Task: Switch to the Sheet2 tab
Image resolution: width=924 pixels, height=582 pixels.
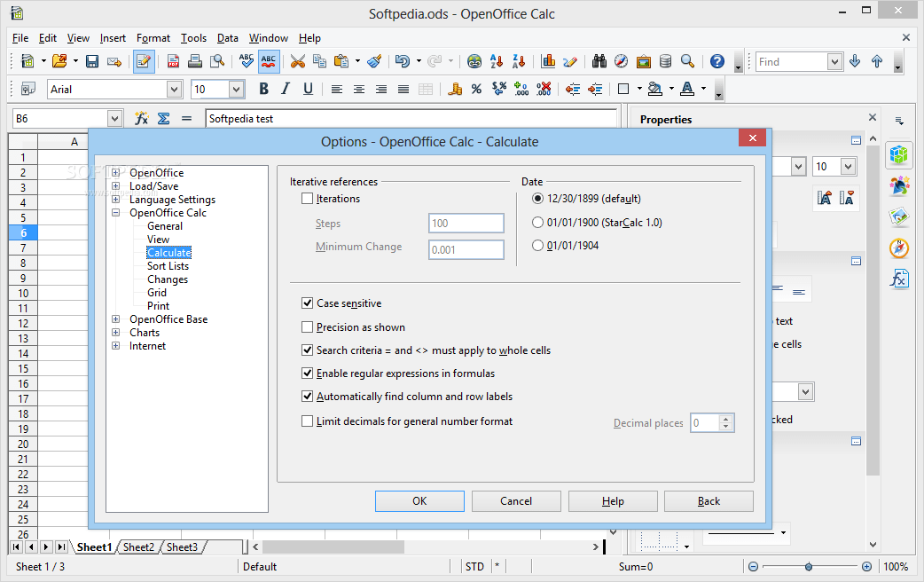Action: pos(138,547)
